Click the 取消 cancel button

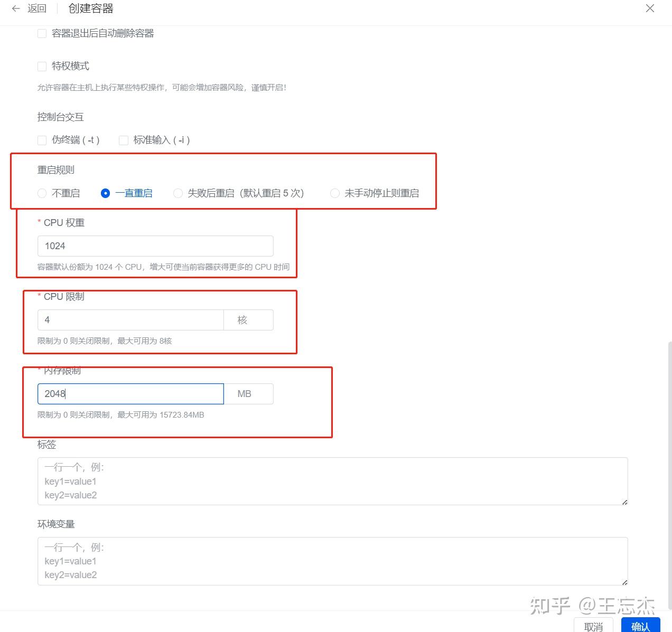point(593,627)
